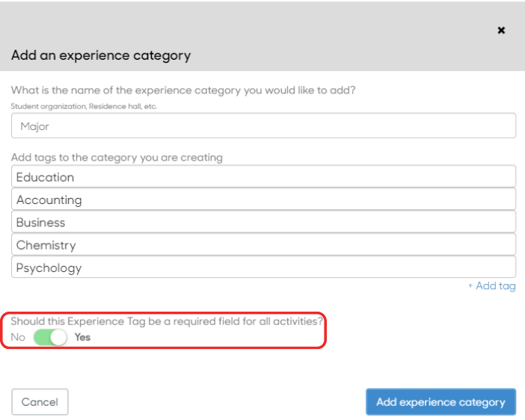Screen dimensions: 525x420
Task: Click the Yes label beside the toggle
Action: pyautogui.click(x=82, y=337)
